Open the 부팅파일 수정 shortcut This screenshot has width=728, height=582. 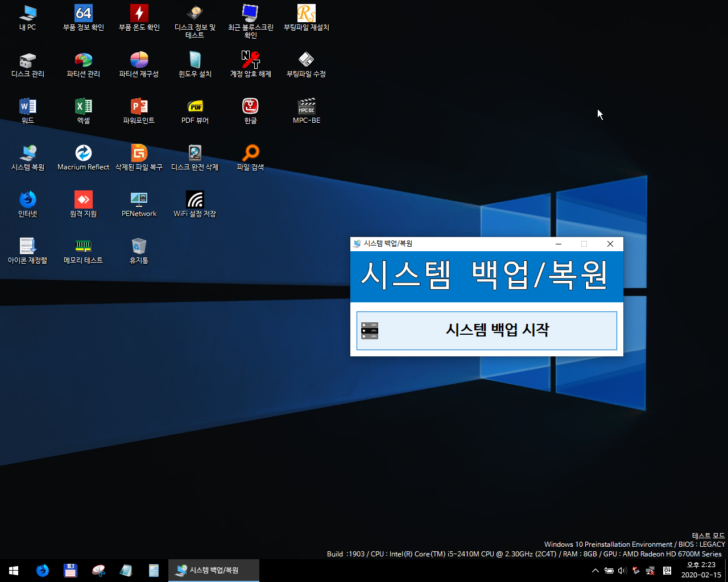coord(307,64)
